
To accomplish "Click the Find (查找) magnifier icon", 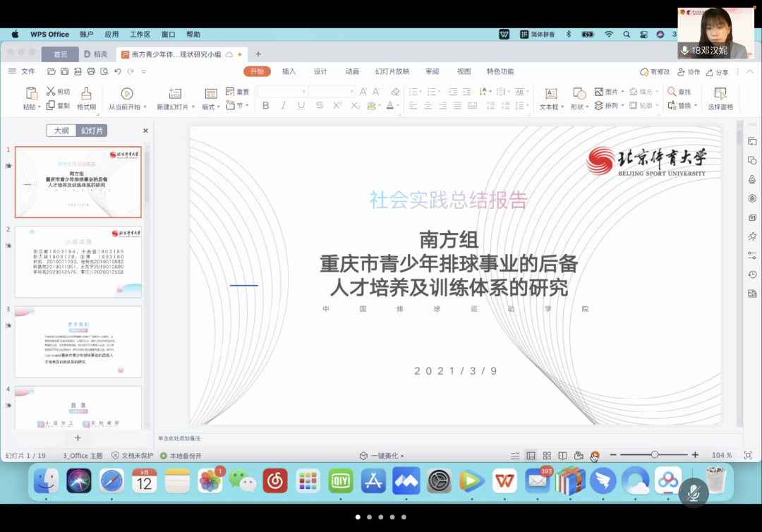I will [x=672, y=92].
